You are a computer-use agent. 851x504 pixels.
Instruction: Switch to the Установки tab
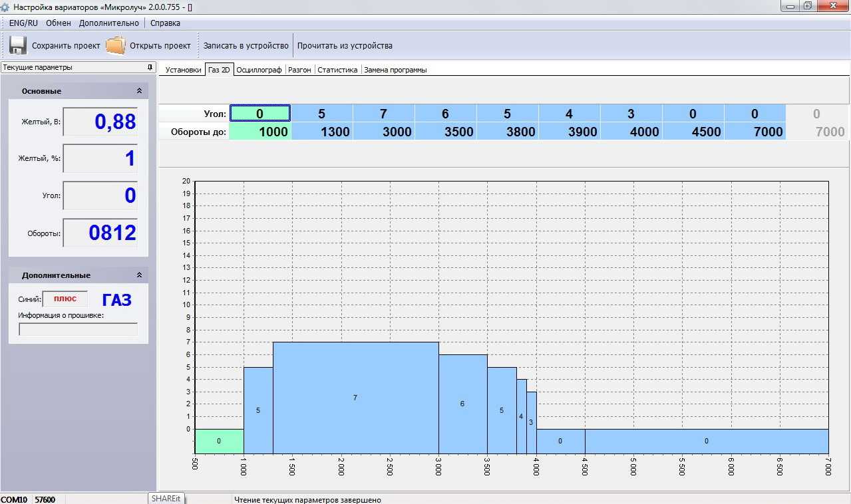183,70
